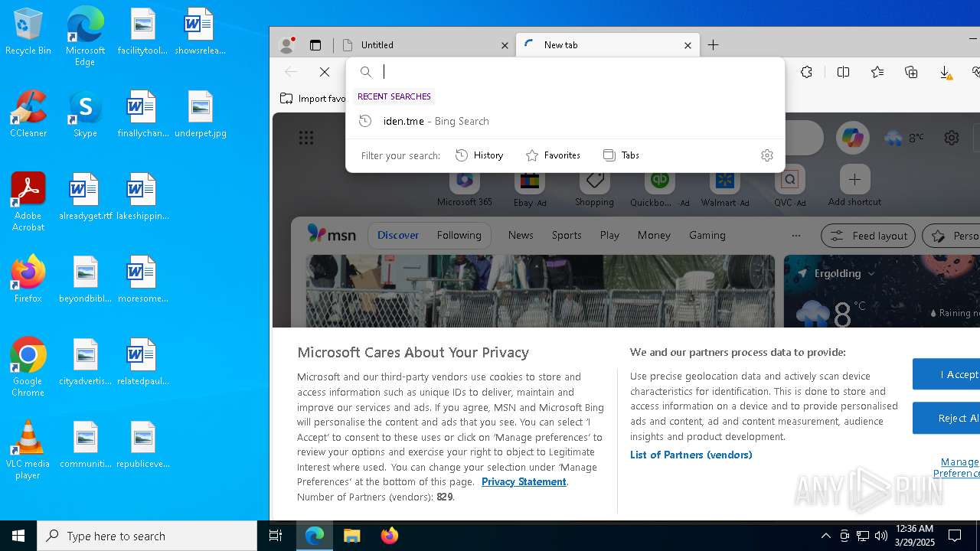The height and width of the screenshot is (551, 980).
Task: Open the Privacy Statement link
Action: (524, 481)
